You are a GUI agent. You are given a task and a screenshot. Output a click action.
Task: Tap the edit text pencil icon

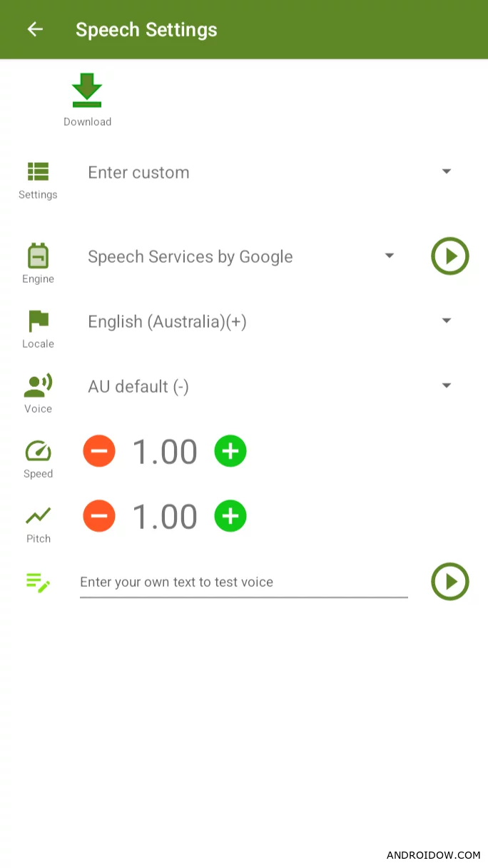tap(38, 582)
